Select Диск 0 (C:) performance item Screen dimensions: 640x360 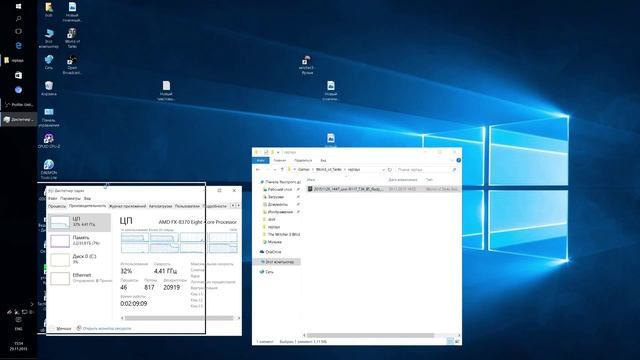point(80,259)
